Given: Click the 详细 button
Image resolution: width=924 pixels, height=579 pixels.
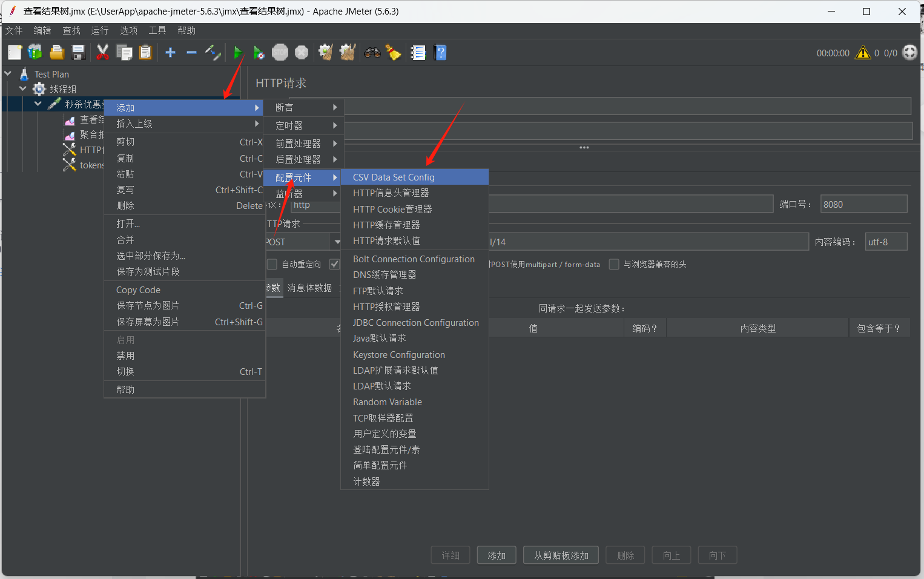Looking at the screenshot, I should coord(450,555).
